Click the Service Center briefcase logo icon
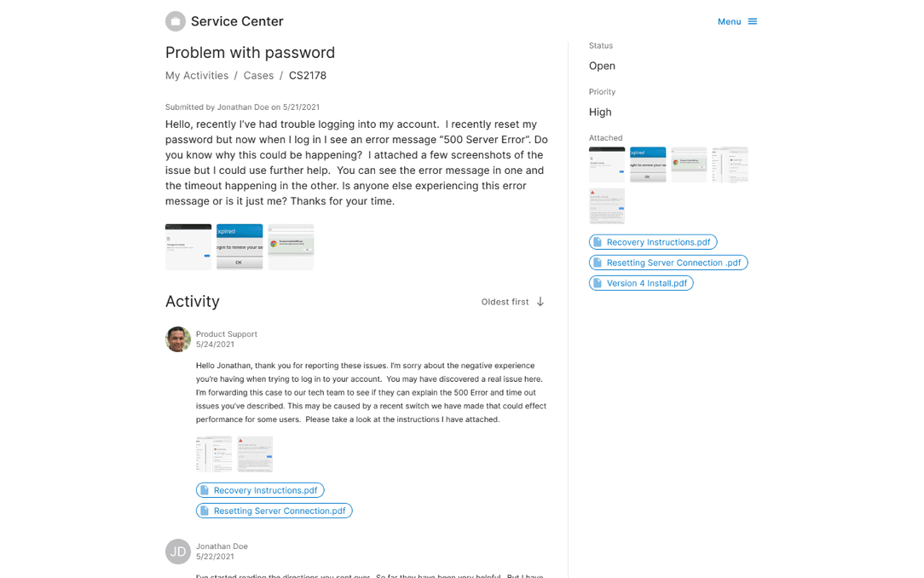Screen dimensions: 924x578 point(176,21)
